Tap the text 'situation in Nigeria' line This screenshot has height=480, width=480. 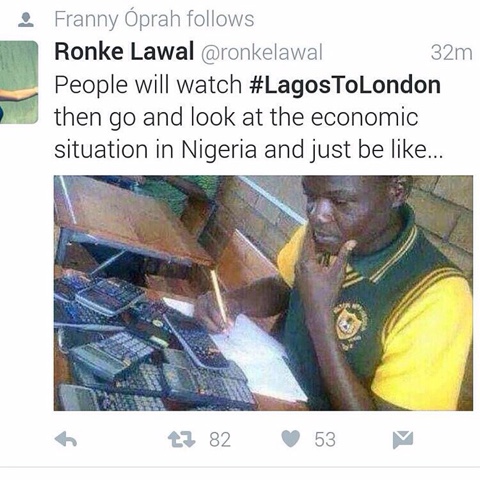(155, 150)
